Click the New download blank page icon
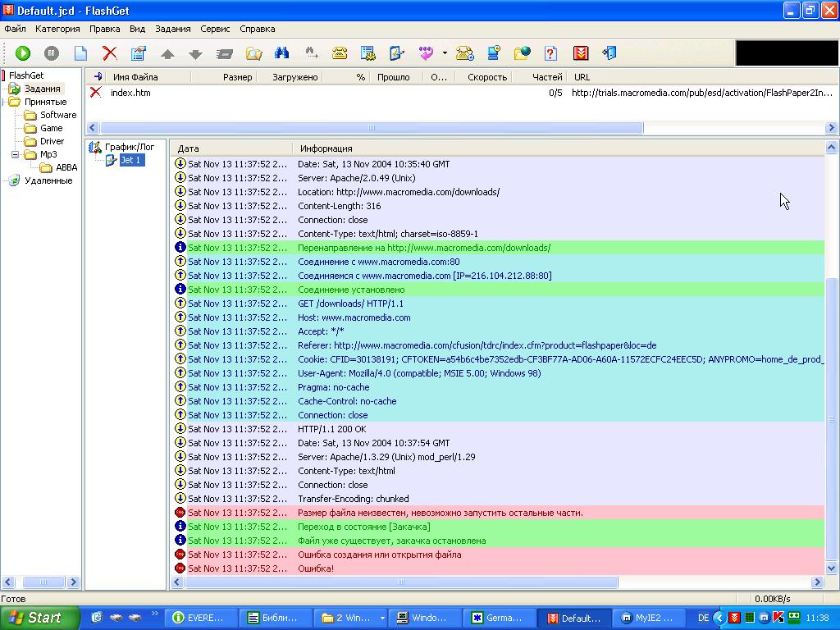840x630 pixels. click(x=80, y=53)
